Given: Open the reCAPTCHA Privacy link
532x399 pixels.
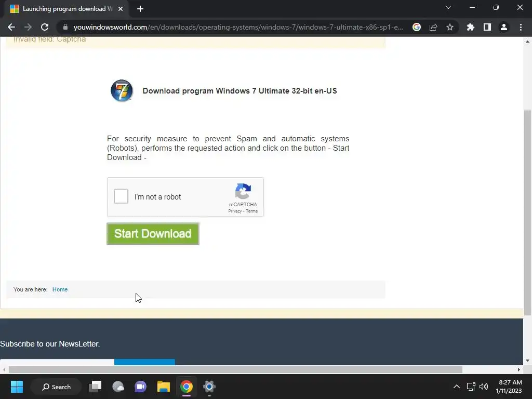Looking at the screenshot, I should tap(235, 211).
